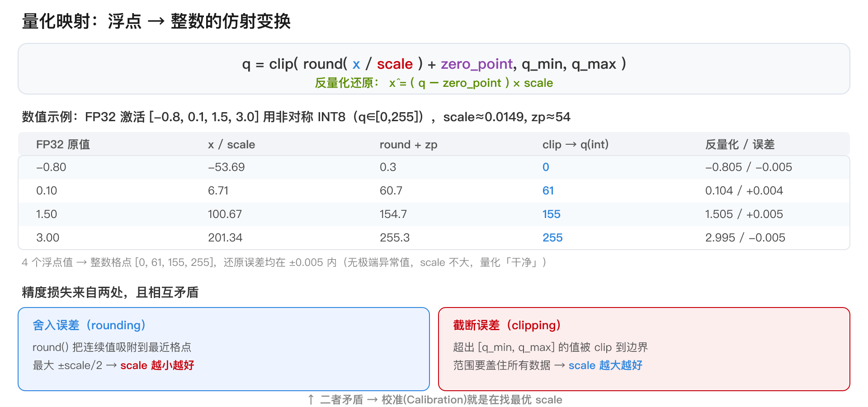Click the cell '100.67'
The width and height of the screenshot is (868, 407).
[225, 214]
